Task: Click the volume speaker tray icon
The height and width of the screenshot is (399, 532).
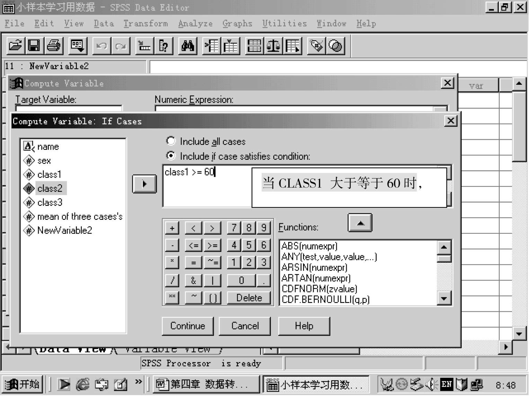Action: click(432, 384)
